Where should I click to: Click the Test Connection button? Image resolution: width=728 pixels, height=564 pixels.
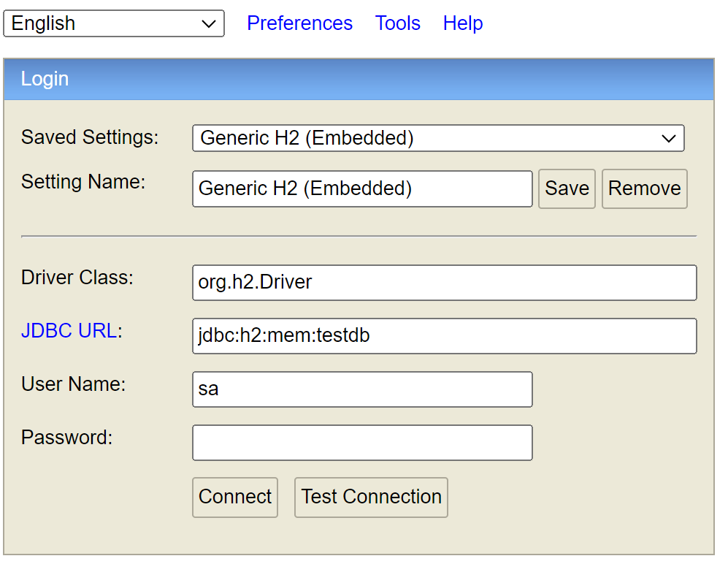pos(371,497)
